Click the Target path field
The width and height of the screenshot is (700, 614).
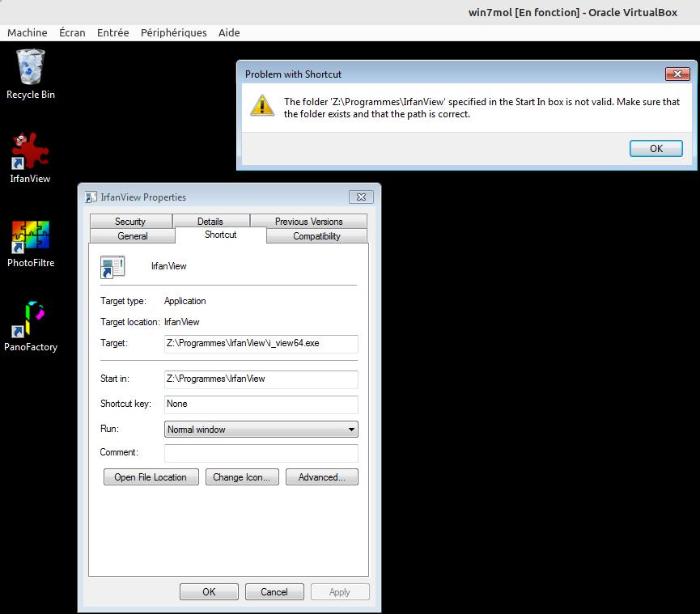[x=261, y=343]
